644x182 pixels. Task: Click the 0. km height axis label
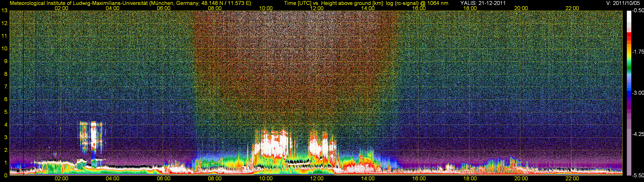6,176
